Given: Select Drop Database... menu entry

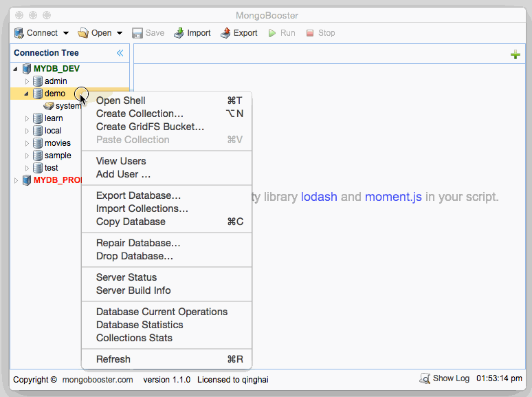Looking at the screenshot, I should [x=166, y=256].
